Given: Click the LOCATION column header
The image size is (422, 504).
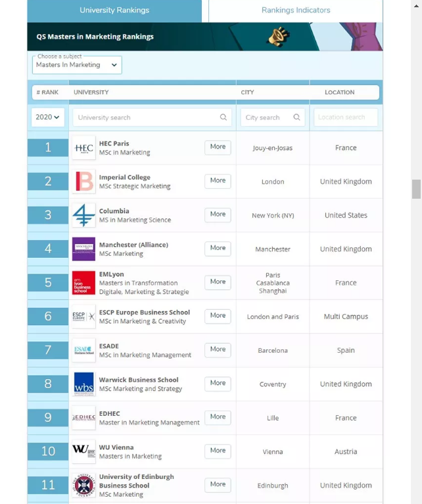Looking at the screenshot, I should coord(339,93).
